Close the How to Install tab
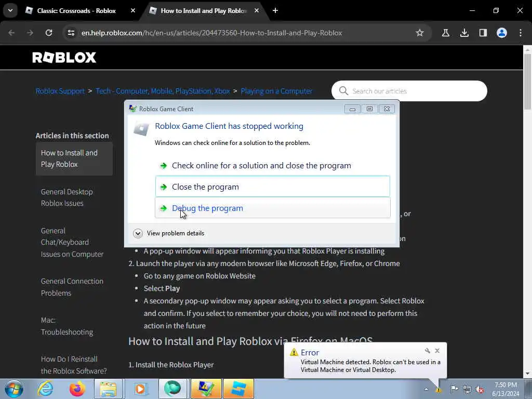This screenshot has height=399, width=532. [257, 10]
